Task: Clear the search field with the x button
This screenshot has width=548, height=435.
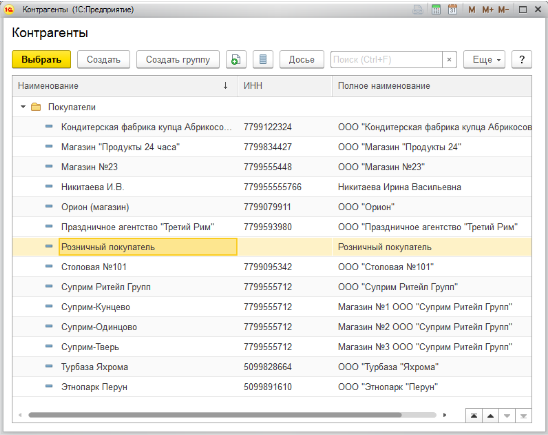Action: (x=449, y=59)
